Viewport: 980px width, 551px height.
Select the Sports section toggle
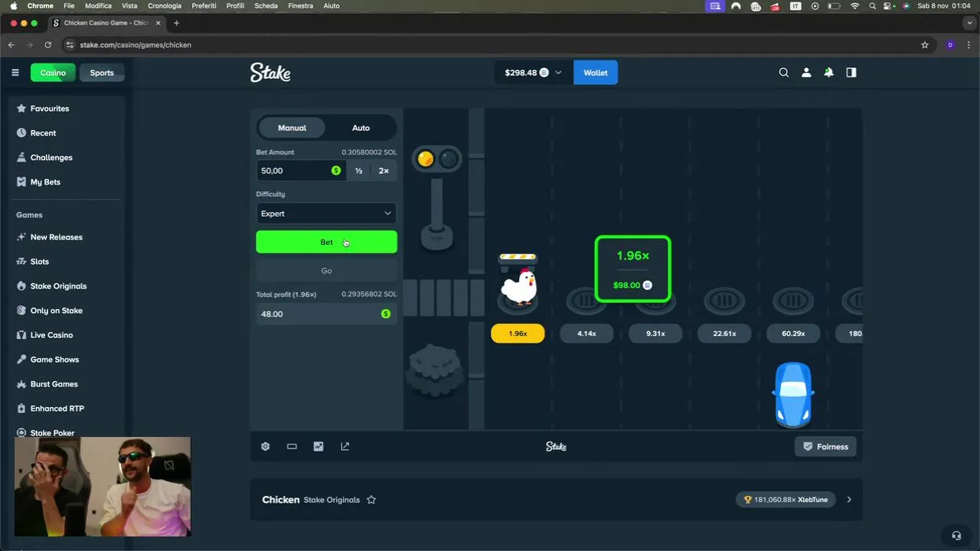coord(102,73)
